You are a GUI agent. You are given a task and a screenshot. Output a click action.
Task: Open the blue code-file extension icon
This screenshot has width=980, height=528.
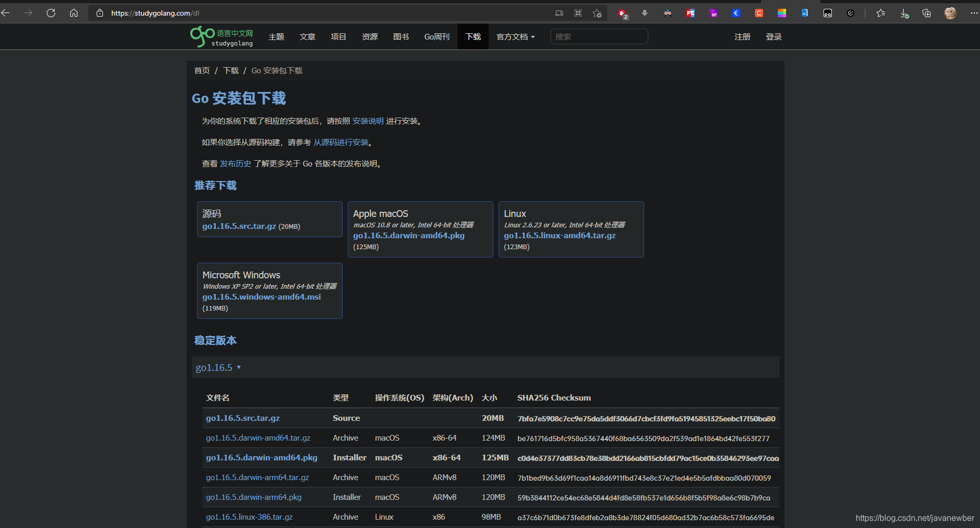[805, 13]
